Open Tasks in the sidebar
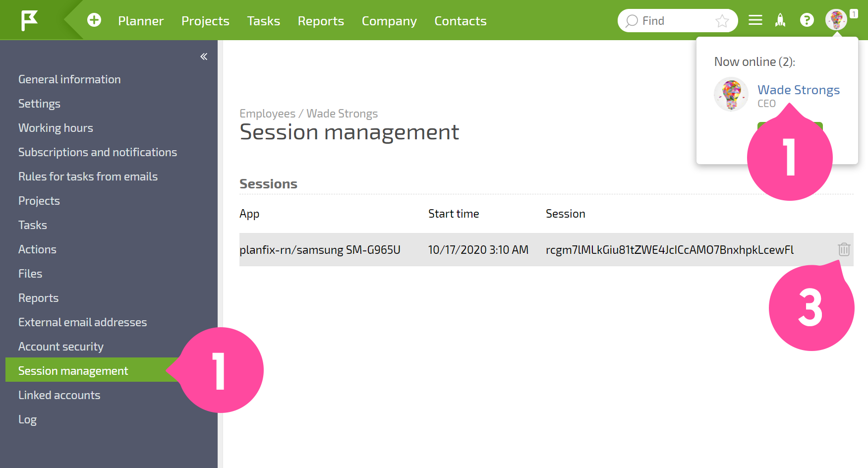Image resolution: width=868 pixels, height=468 pixels. 33,225
